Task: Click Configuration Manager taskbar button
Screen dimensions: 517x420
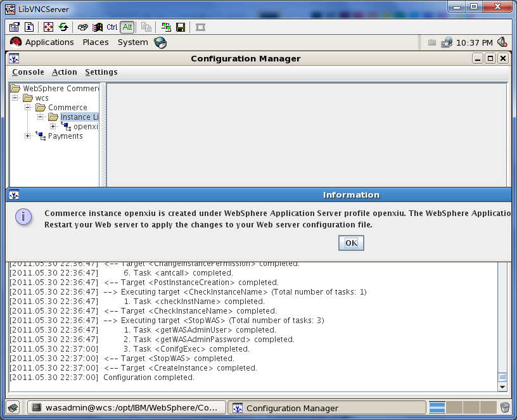Action: click(x=326, y=408)
